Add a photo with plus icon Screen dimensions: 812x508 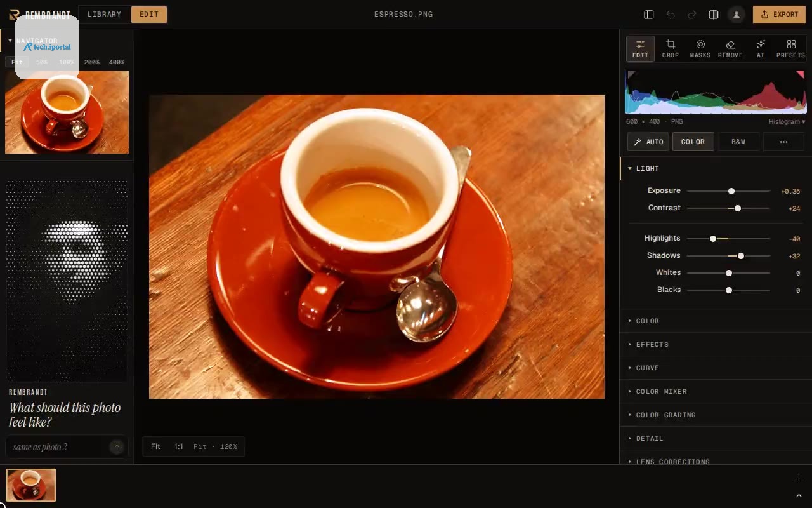pyautogui.click(x=799, y=478)
